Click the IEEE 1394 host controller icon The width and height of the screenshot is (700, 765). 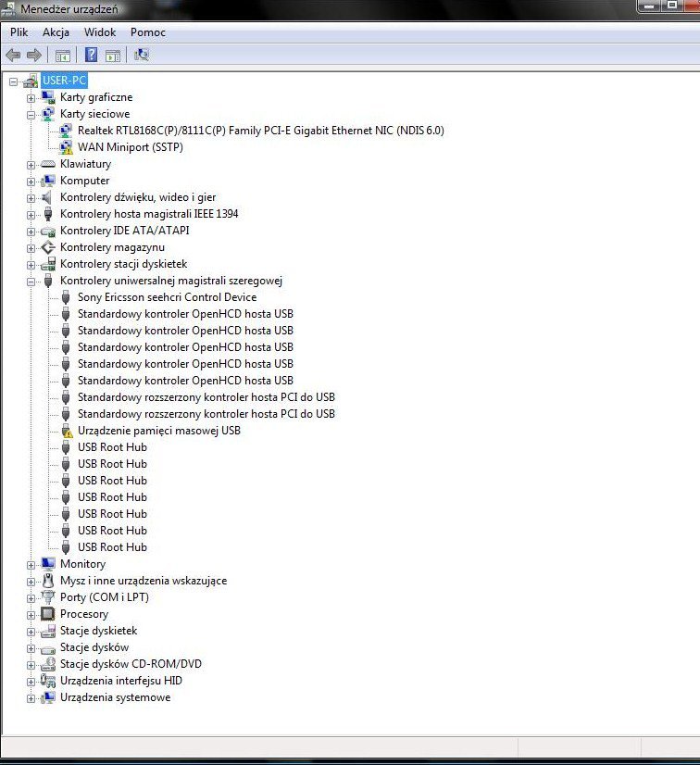click(48, 214)
